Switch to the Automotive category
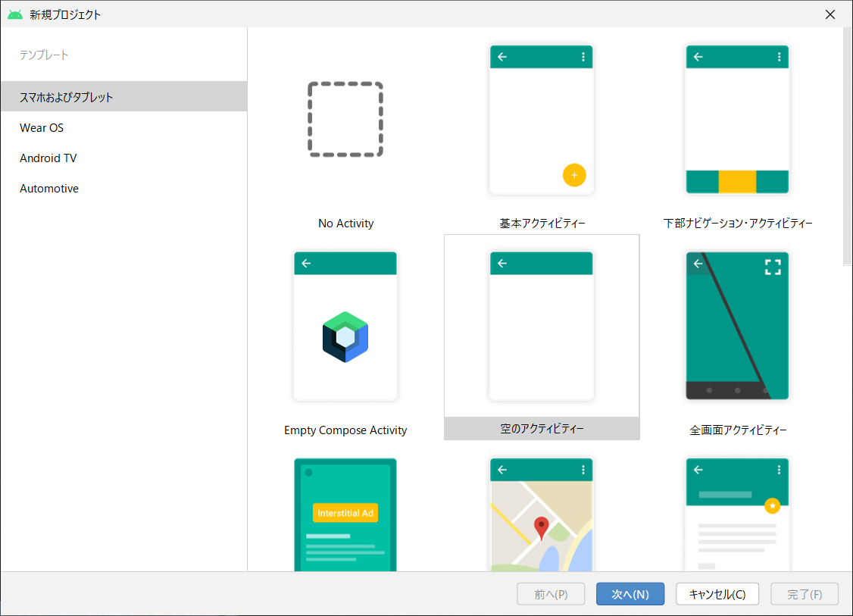This screenshot has width=853, height=616. (x=124, y=188)
